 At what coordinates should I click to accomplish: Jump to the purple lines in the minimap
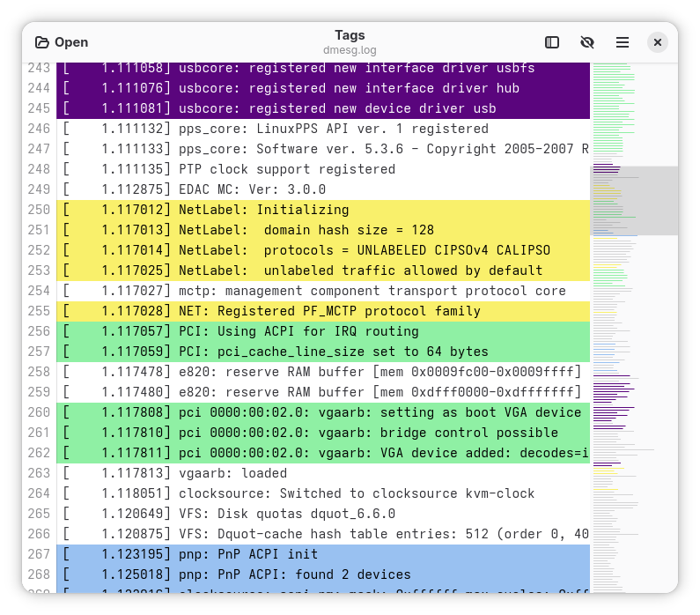[614, 388]
